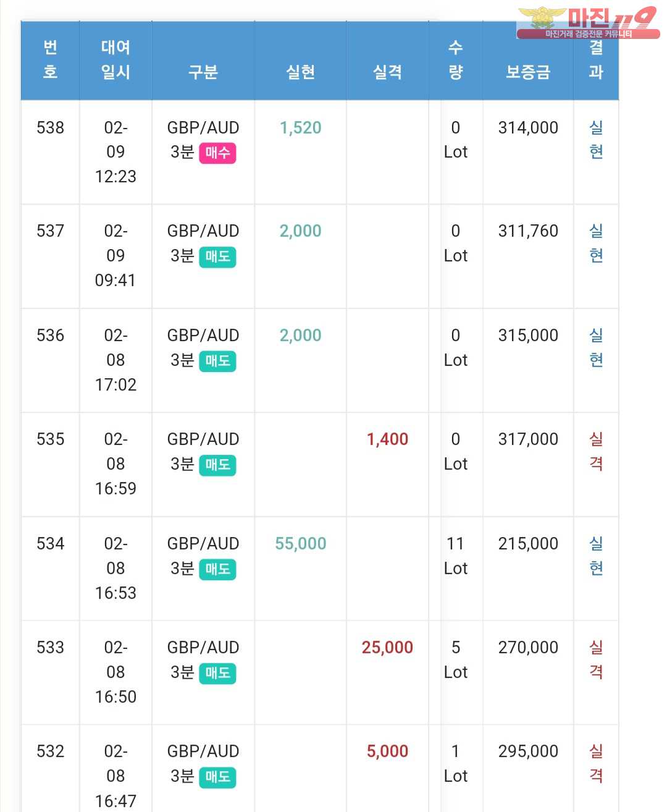Click the pink 매수 badge in row 538
The height and width of the screenshot is (812, 667).
point(217,153)
